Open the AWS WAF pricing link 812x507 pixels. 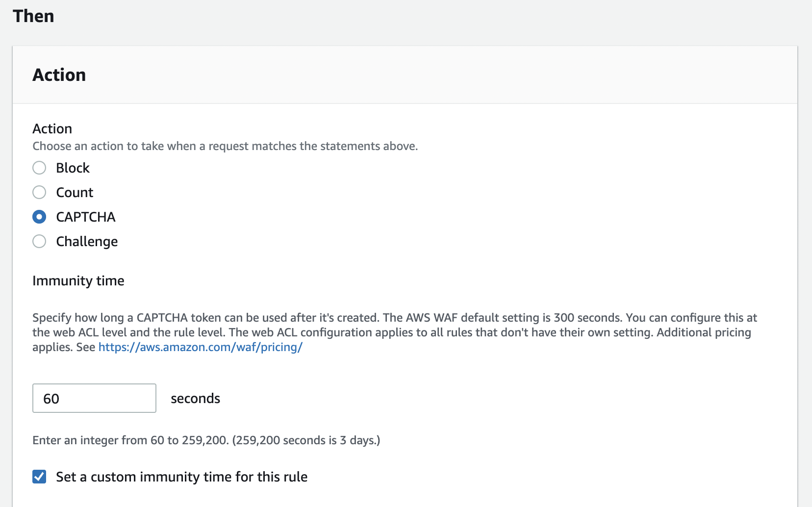(x=201, y=347)
